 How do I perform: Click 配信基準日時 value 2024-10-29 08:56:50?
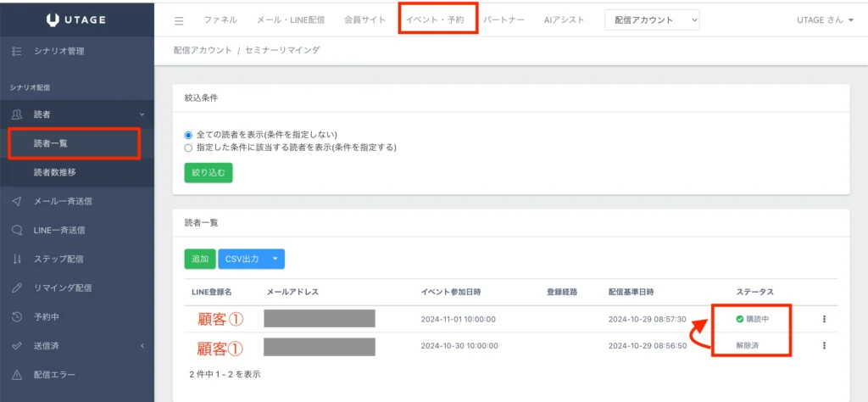647,345
